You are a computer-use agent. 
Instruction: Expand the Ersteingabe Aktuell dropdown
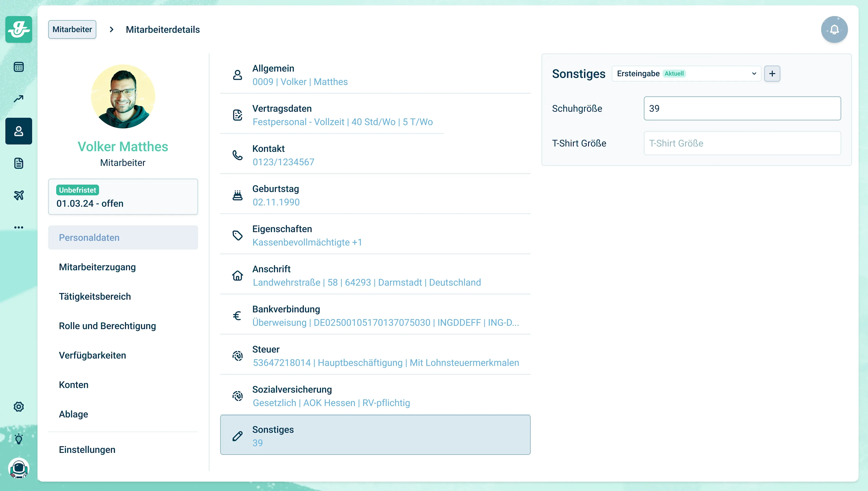pos(686,73)
